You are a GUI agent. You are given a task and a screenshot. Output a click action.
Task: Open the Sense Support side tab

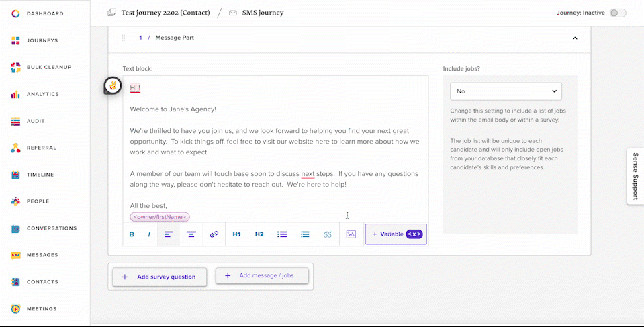click(635, 176)
